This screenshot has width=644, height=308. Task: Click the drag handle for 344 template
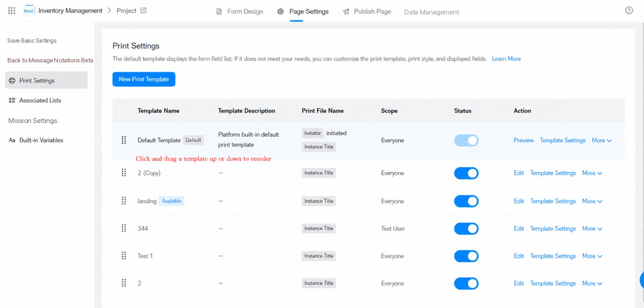(x=124, y=228)
